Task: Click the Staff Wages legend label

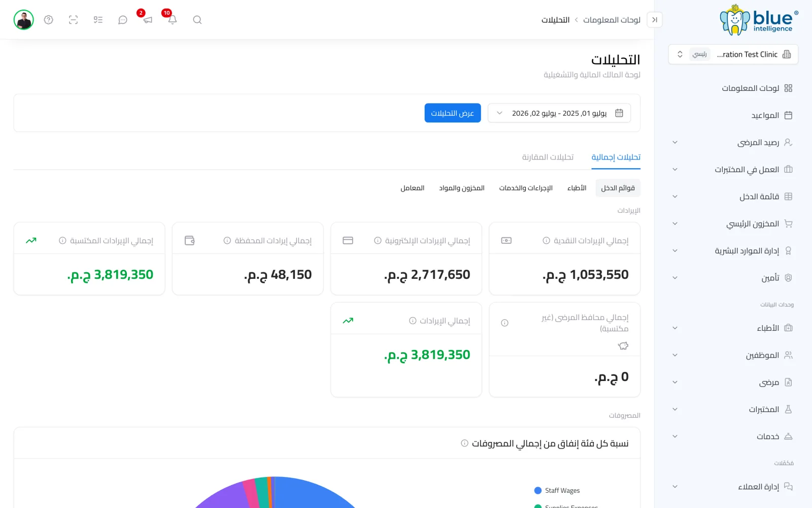Action: (x=562, y=491)
